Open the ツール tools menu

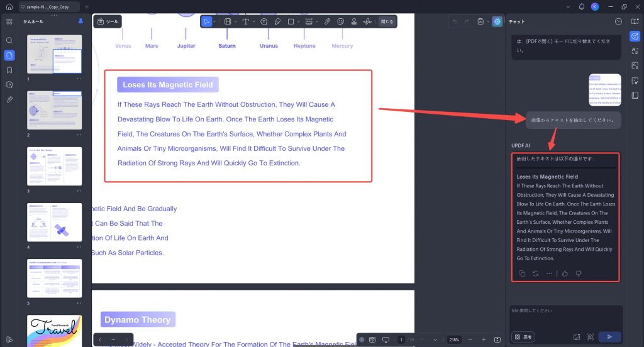(108, 21)
